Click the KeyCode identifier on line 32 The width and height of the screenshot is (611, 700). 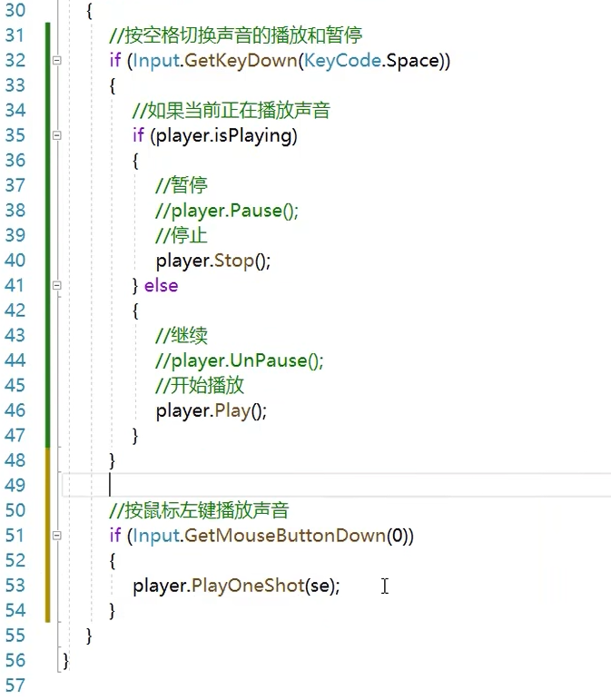click(342, 60)
